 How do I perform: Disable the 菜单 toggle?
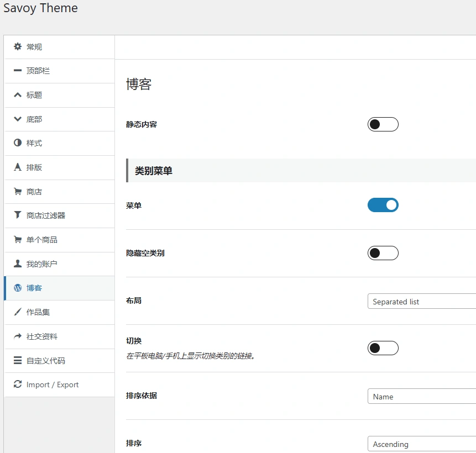[383, 205]
